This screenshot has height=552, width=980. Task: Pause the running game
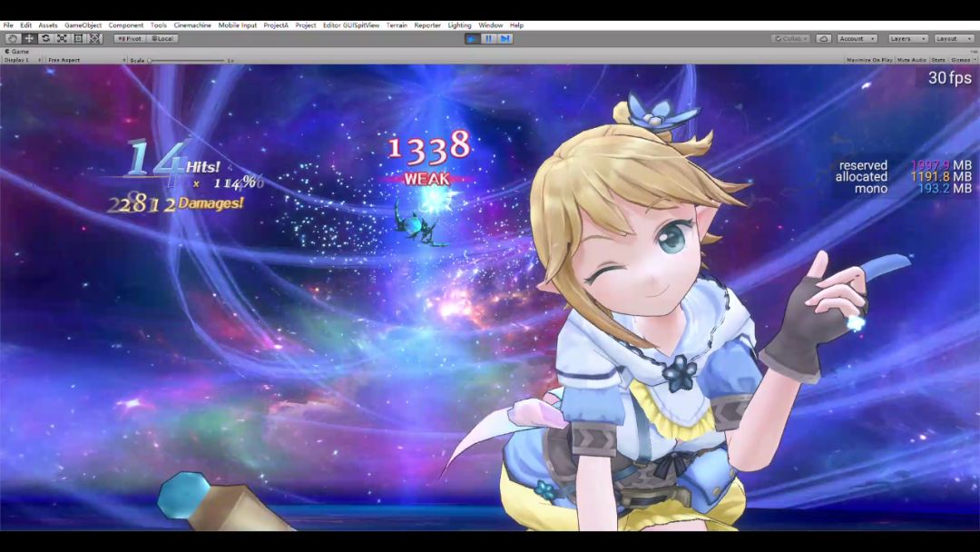[x=489, y=39]
